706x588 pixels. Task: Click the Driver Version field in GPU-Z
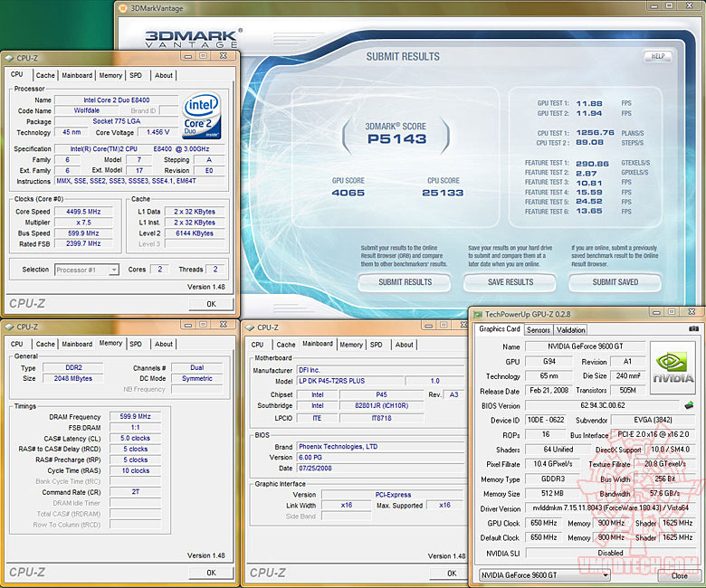tap(610, 507)
